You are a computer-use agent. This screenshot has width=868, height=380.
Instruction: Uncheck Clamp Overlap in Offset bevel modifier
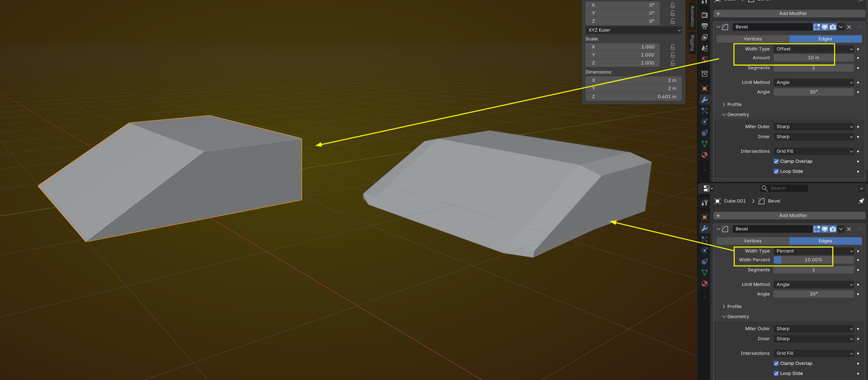click(x=776, y=161)
